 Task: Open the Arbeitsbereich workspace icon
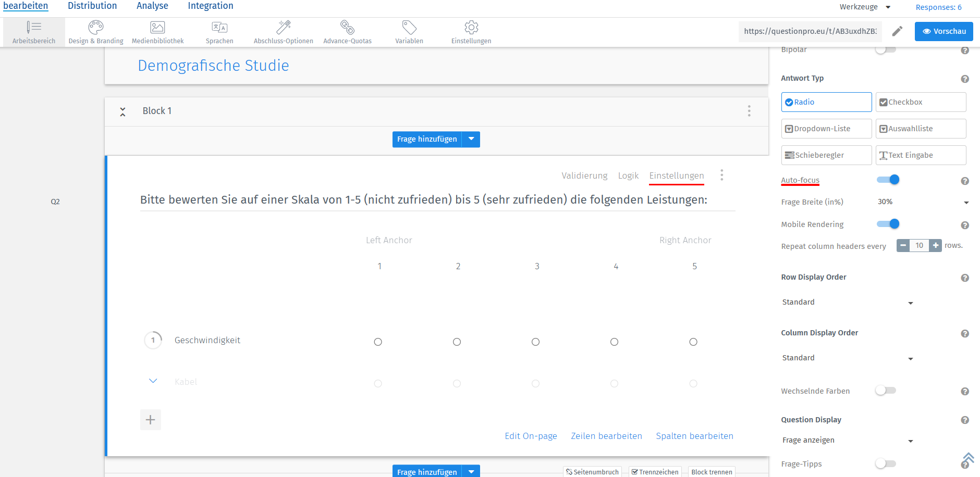tap(34, 27)
